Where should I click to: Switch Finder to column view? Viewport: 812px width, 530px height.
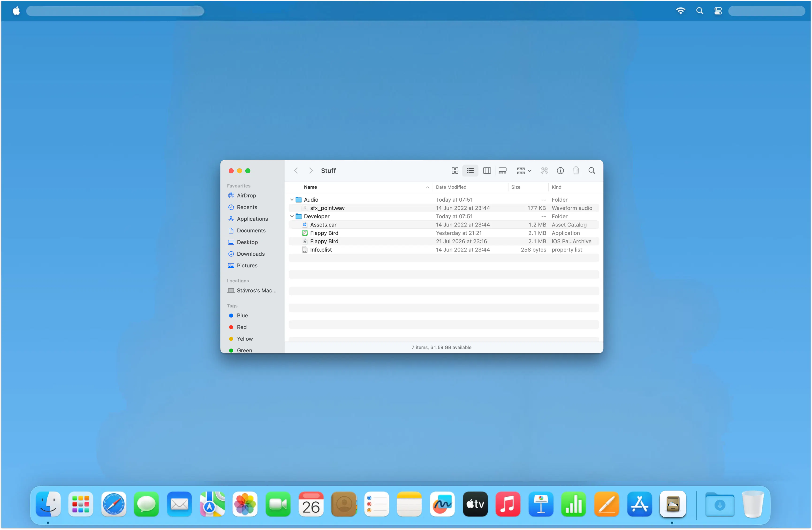487,170
